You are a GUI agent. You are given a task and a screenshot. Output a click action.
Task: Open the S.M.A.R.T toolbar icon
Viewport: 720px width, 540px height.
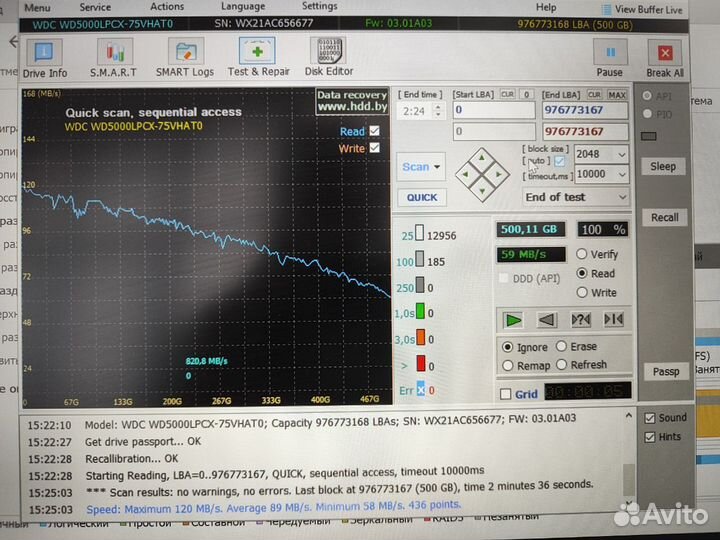tap(116, 56)
